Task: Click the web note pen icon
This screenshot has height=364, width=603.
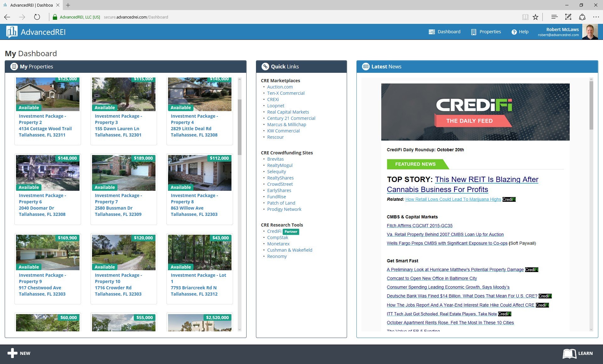Action: [x=568, y=17]
